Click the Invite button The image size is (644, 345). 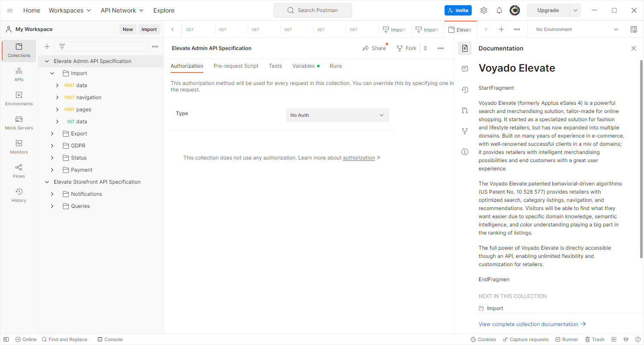[458, 10]
